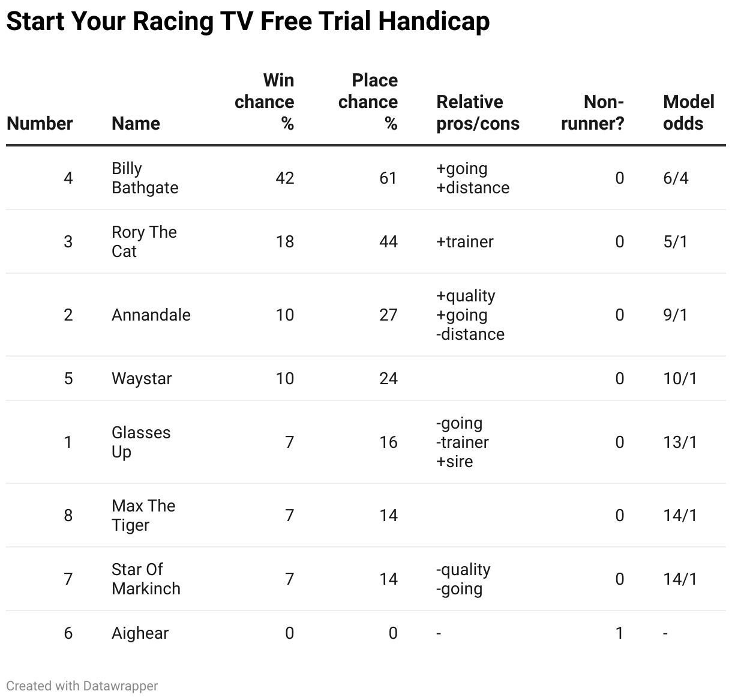Select the Annandale row name

pos(151,315)
